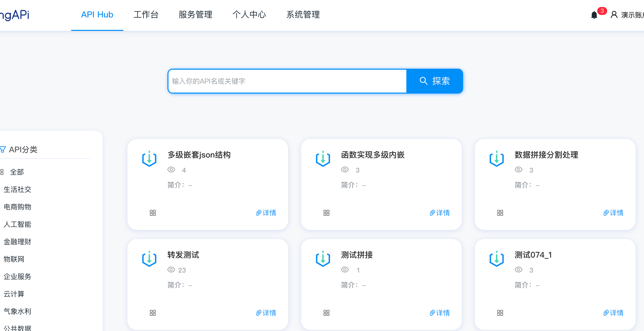Click the grid icon on 多级嵌套json结构 card
Viewport: 644px width, 331px height.
(153, 213)
